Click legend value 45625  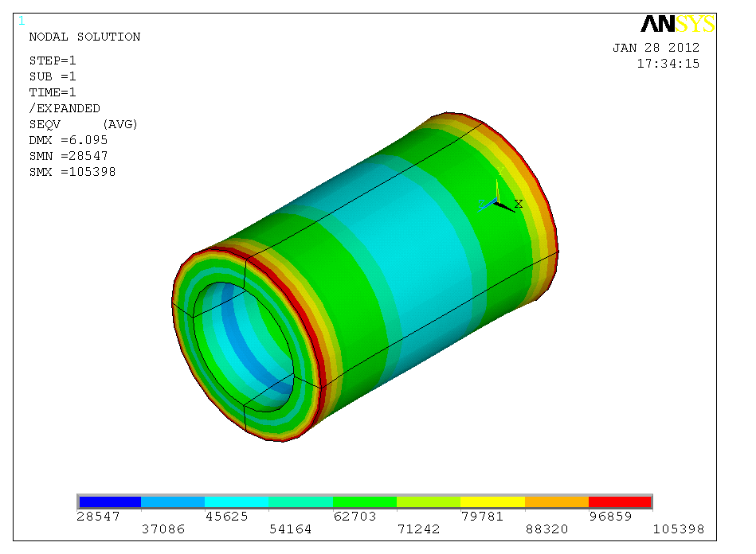tap(226, 517)
